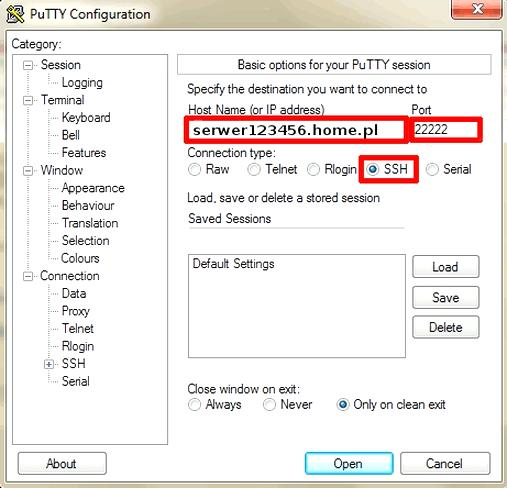
Task: Click the Cancel button
Action: [x=445, y=463]
